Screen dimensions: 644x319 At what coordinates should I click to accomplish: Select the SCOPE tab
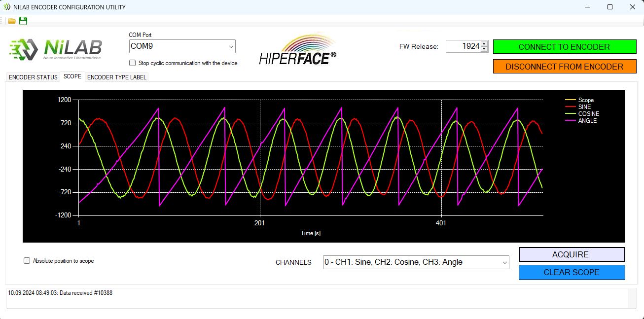point(72,76)
